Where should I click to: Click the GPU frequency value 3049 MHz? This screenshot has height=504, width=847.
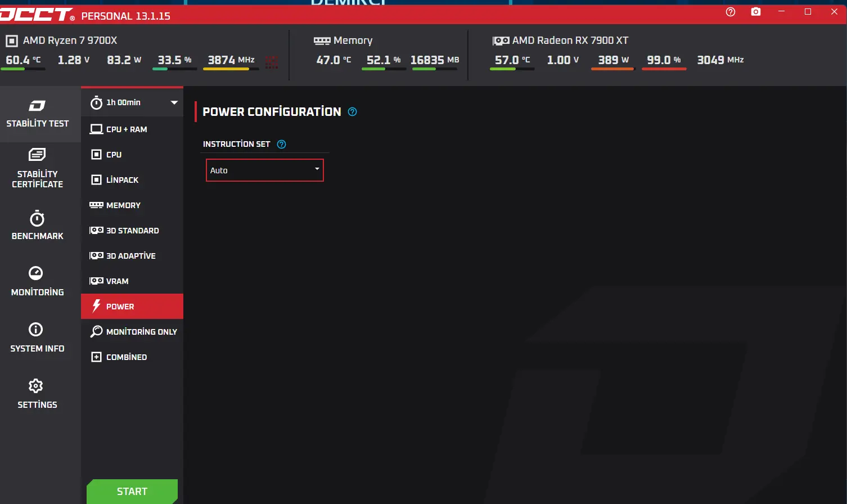(x=720, y=60)
